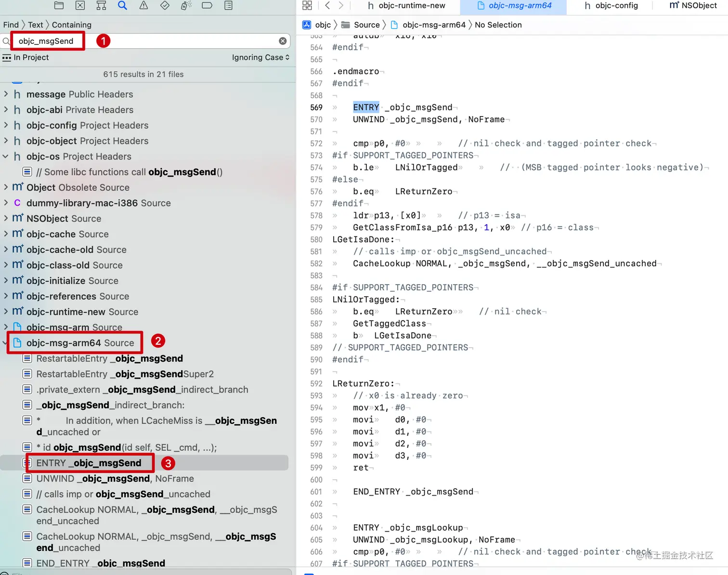This screenshot has height=575, width=728.
Task: Open the Project navigator folder icon
Action: 59,6
